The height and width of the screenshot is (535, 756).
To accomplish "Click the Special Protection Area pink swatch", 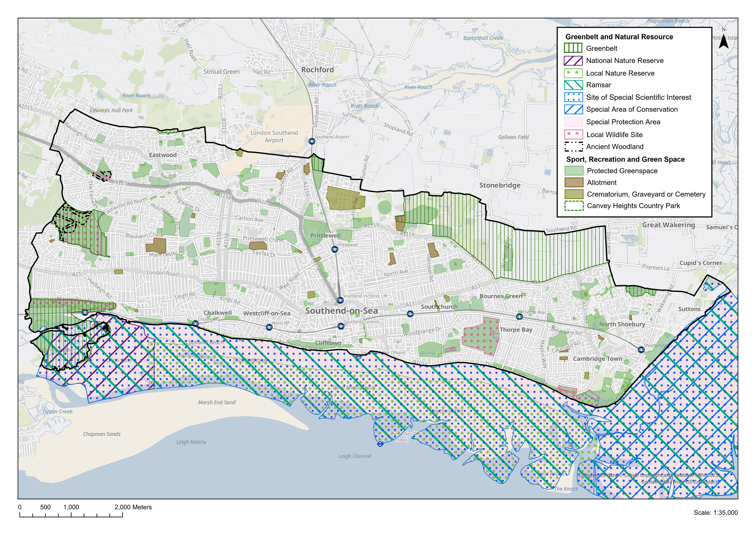I will 573,122.
